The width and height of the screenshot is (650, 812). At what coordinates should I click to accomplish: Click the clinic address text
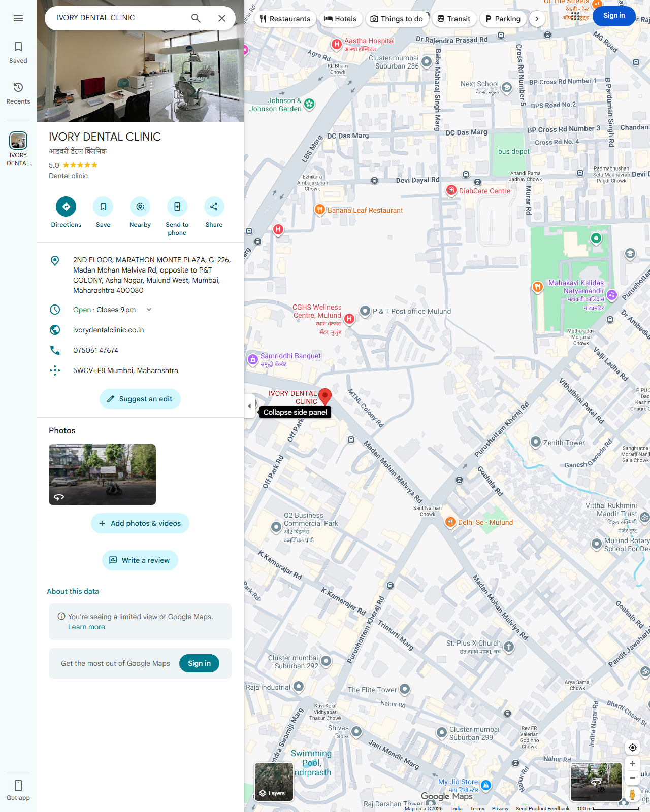click(151, 275)
